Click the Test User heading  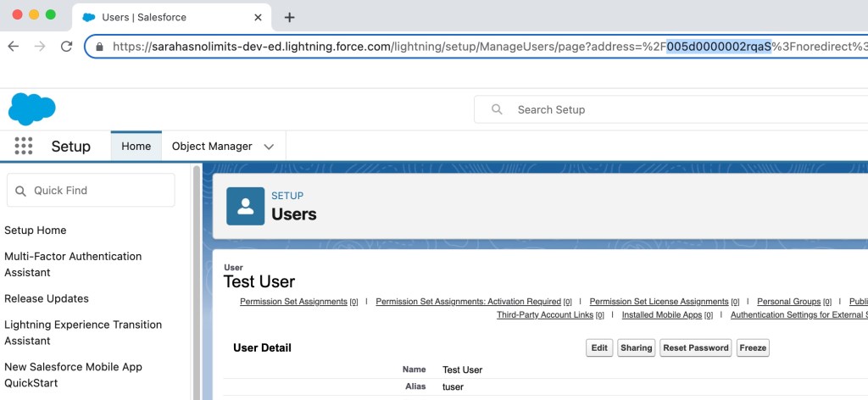pos(259,281)
